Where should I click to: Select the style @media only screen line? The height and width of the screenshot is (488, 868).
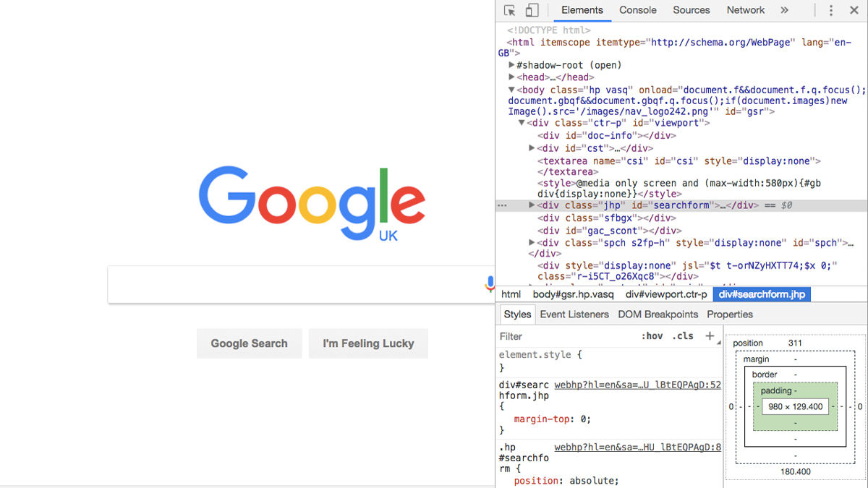[x=678, y=189]
